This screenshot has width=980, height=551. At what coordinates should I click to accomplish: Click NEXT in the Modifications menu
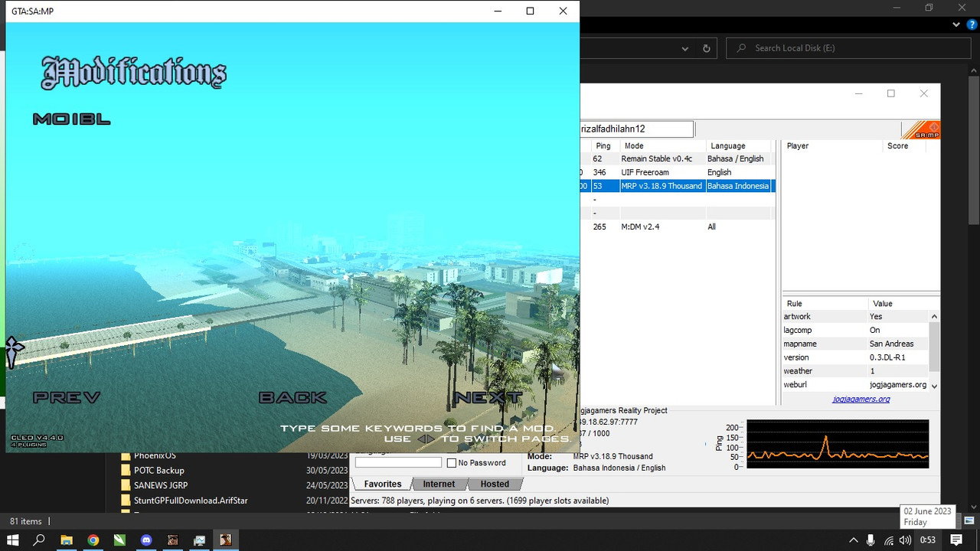(488, 397)
